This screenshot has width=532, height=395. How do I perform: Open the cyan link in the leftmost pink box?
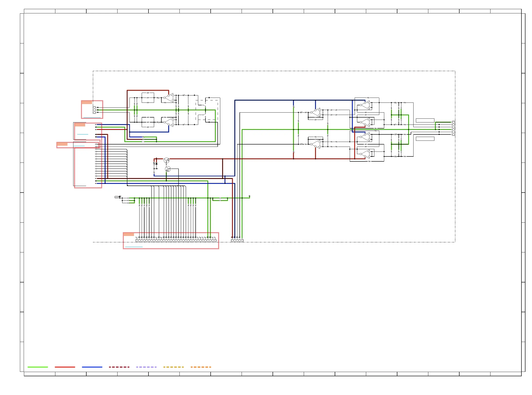tap(79, 146)
